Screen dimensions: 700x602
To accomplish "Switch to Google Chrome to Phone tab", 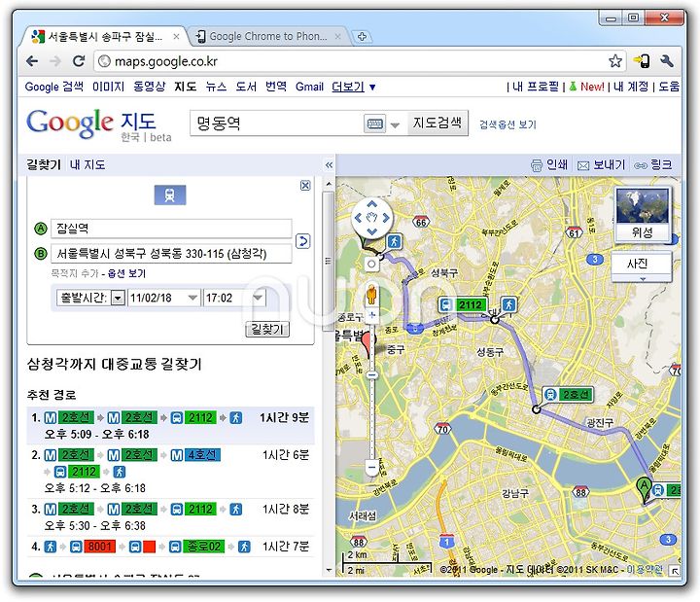I will tap(268, 37).
